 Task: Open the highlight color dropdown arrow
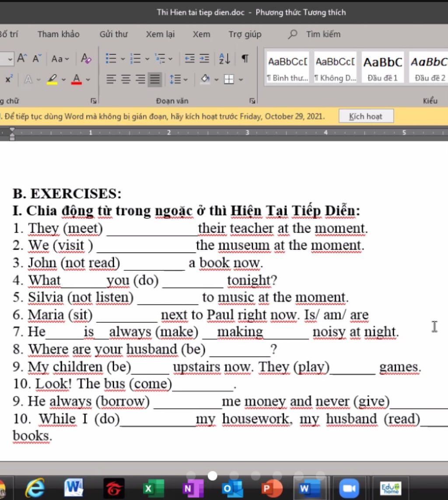63,80
